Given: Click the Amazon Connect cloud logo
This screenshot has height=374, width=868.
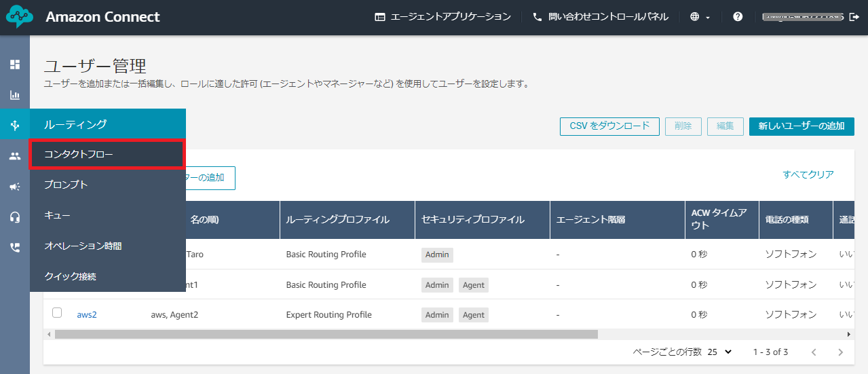Looking at the screenshot, I should pyautogui.click(x=19, y=17).
